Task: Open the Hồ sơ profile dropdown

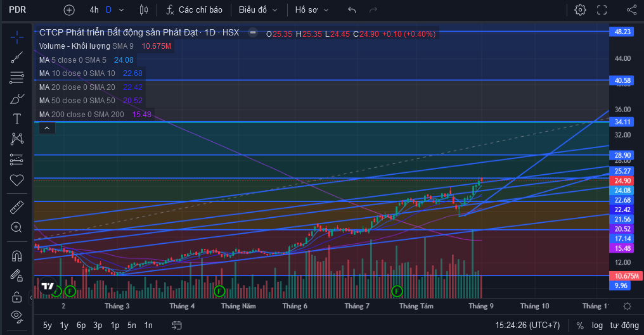Action: [311, 10]
